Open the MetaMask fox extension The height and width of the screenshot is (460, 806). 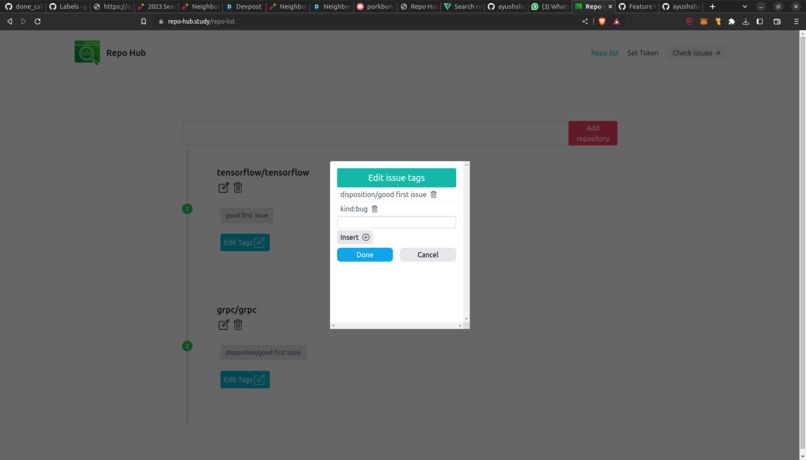click(704, 22)
